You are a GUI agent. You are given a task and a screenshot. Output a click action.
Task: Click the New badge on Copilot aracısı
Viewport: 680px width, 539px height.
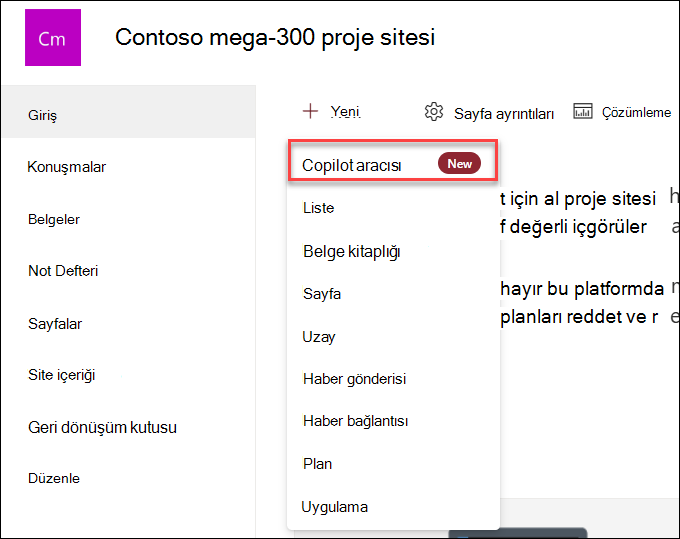click(x=459, y=163)
